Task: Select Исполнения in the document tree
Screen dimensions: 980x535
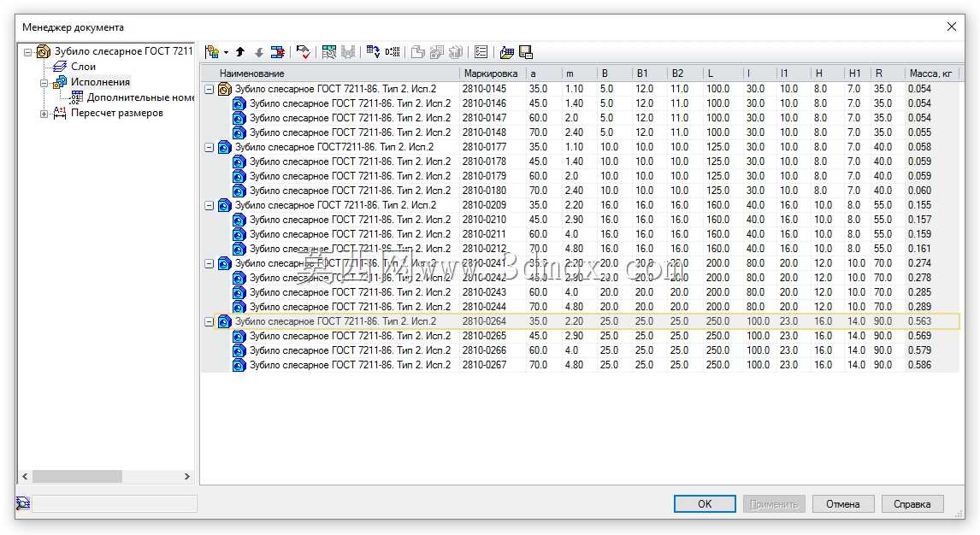Action: coord(100,82)
